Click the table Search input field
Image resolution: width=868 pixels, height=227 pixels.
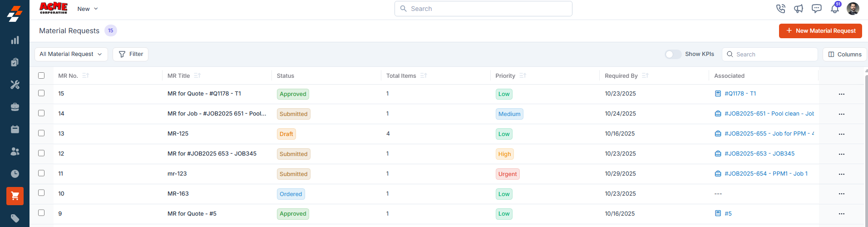(770, 54)
